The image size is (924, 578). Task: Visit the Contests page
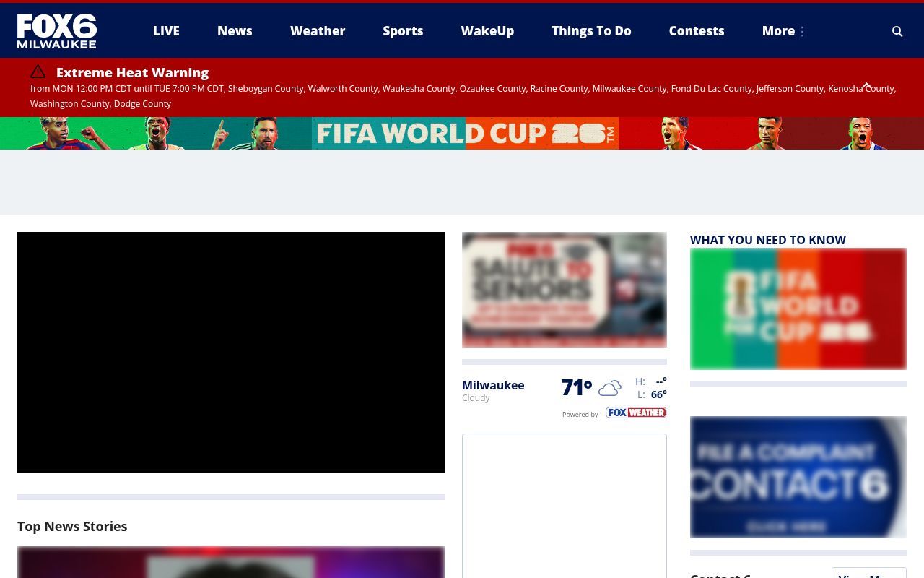tap(697, 31)
